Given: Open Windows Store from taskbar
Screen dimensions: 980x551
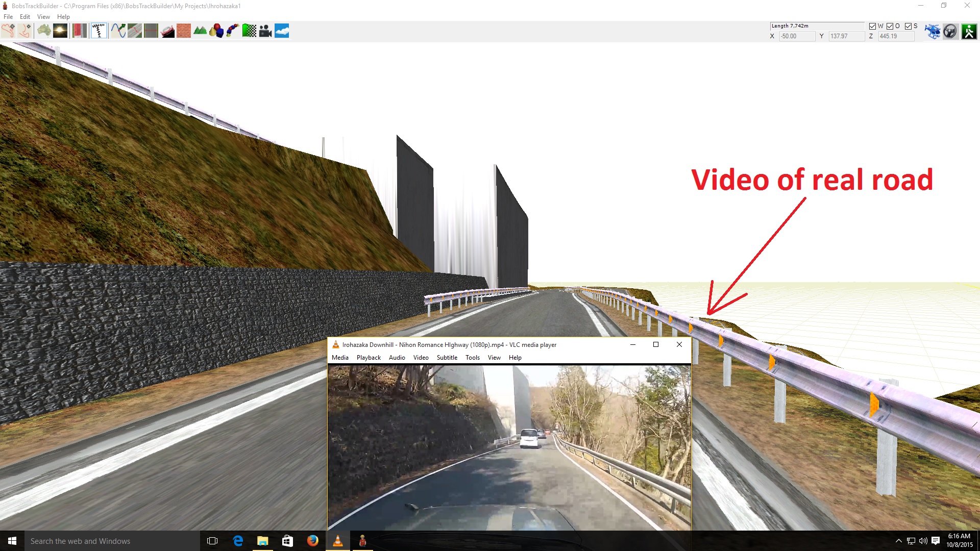Looking at the screenshot, I should (x=288, y=541).
